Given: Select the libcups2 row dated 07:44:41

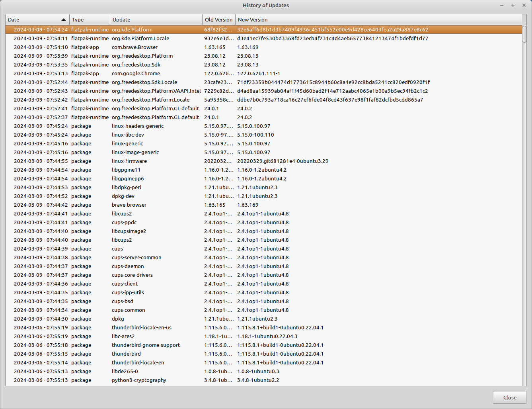Looking at the screenshot, I should [x=263, y=213].
